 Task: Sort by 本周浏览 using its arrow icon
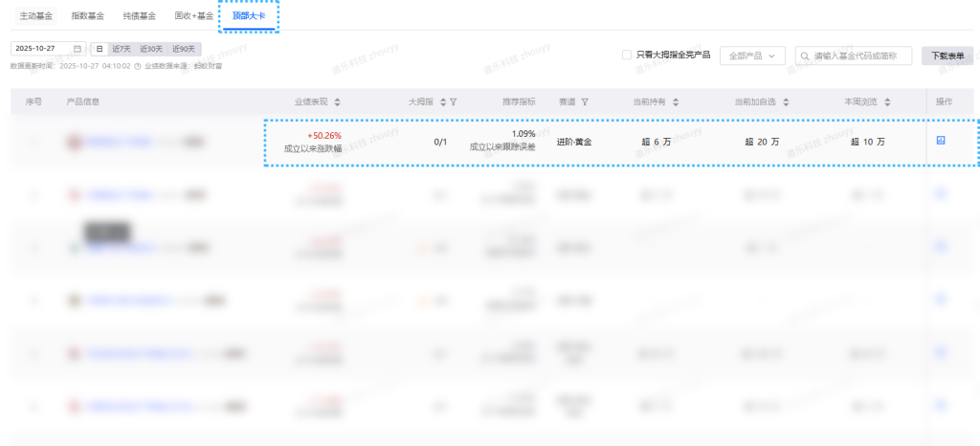click(x=887, y=101)
